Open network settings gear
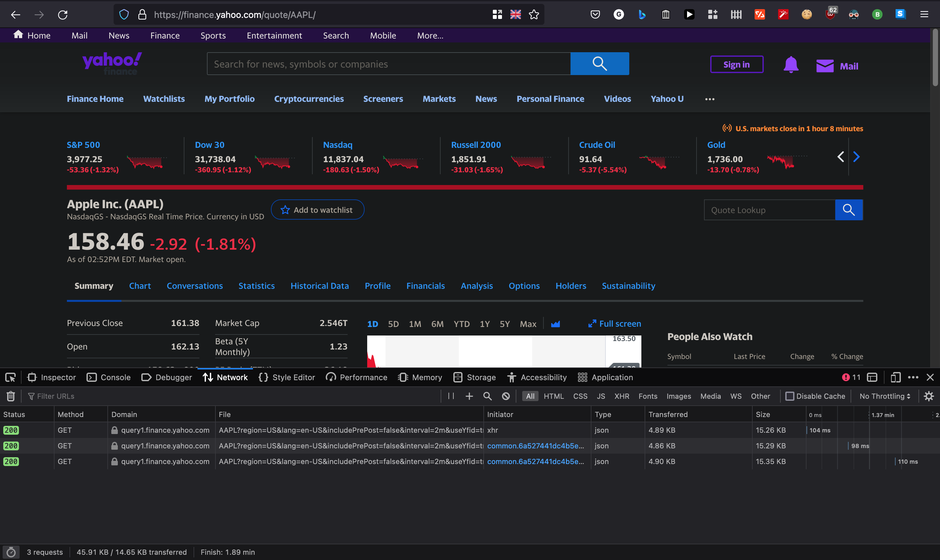940x560 pixels. coord(929,396)
